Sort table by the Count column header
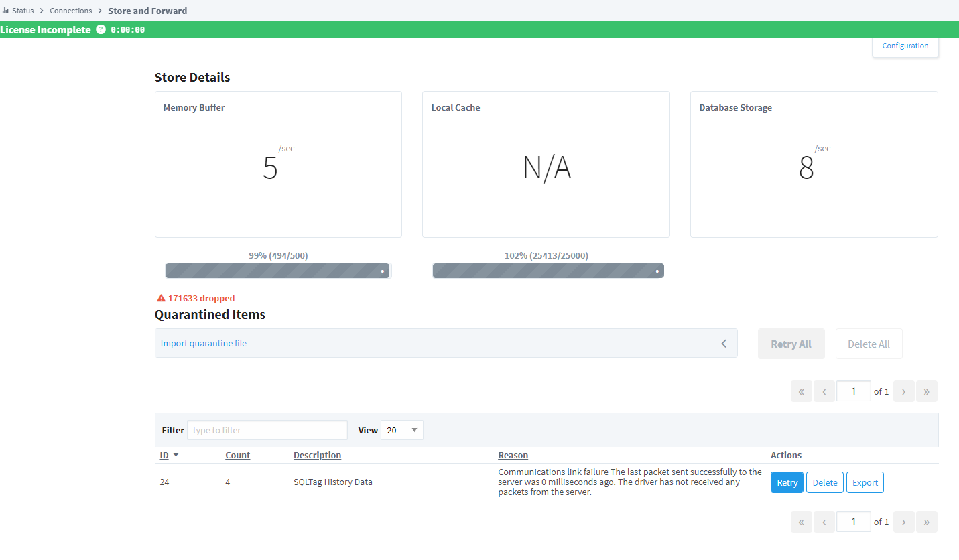The image size is (959, 560). 237,455
